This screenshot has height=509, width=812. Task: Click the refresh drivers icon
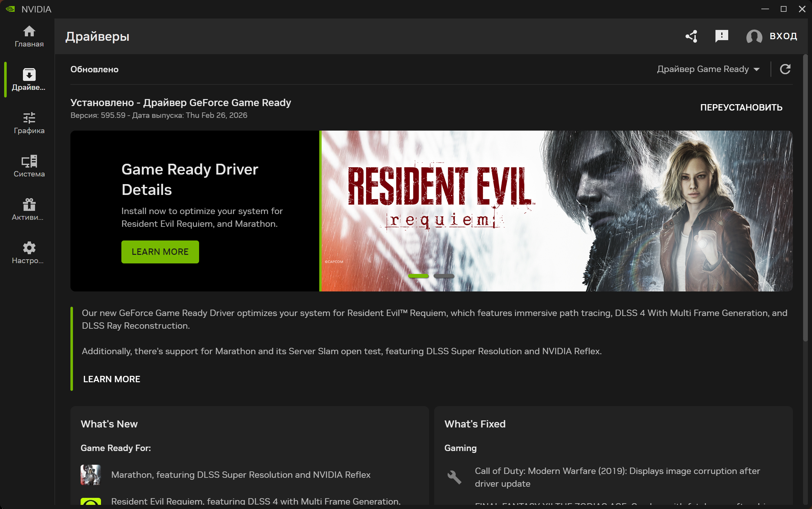click(x=785, y=69)
